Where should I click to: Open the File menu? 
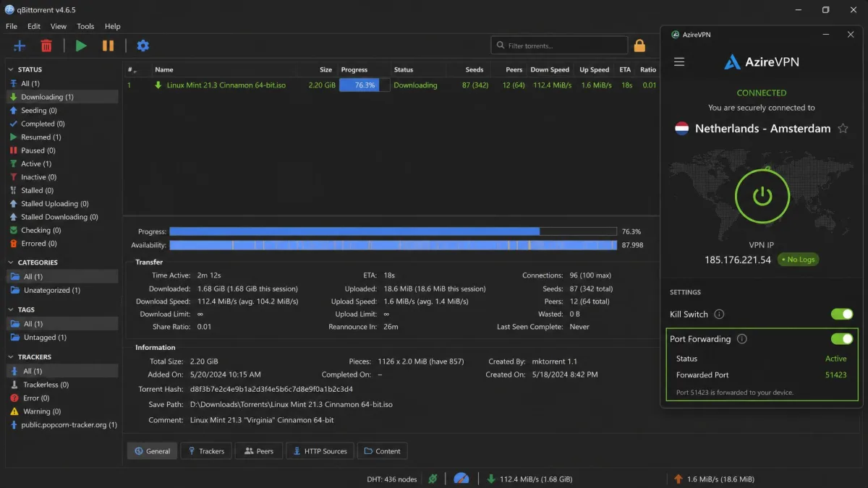coord(12,27)
